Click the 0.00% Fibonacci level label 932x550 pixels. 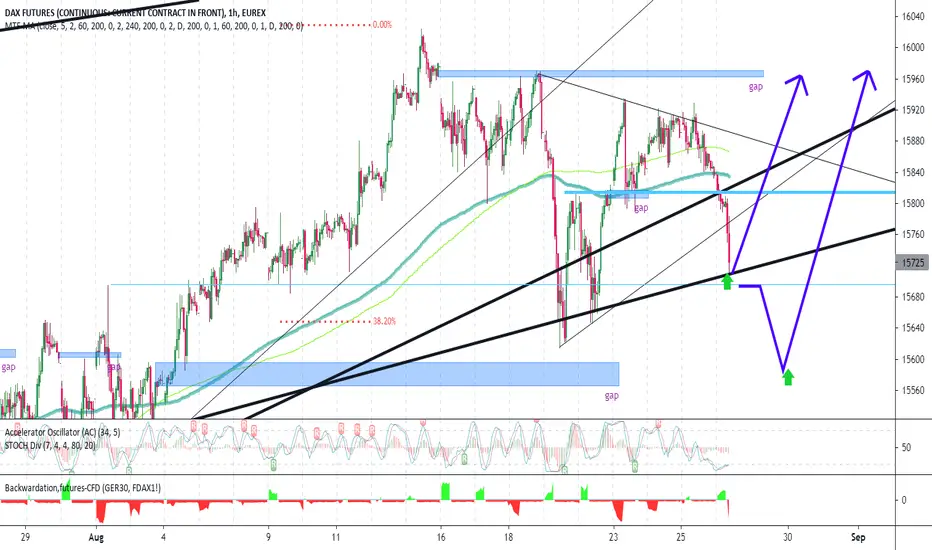(382, 25)
